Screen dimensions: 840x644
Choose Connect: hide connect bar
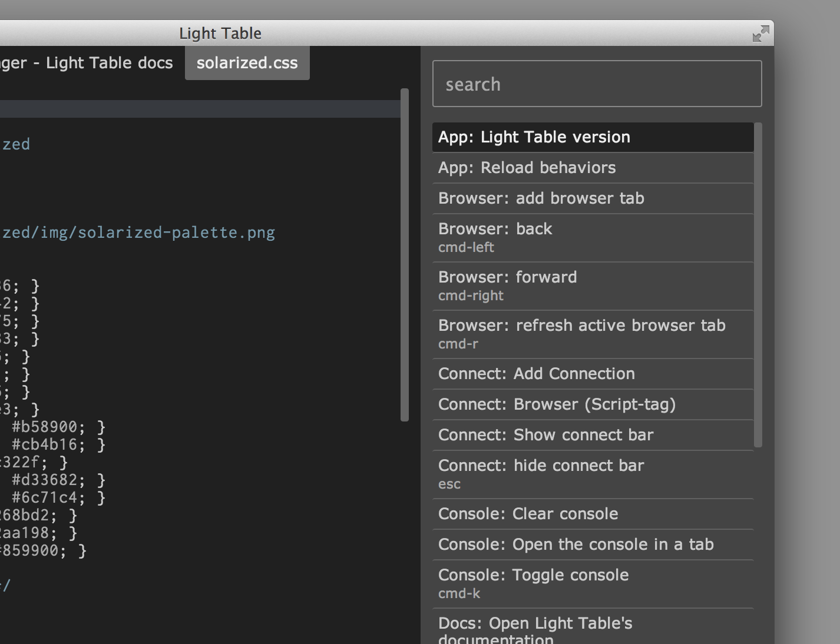point(593,474)
